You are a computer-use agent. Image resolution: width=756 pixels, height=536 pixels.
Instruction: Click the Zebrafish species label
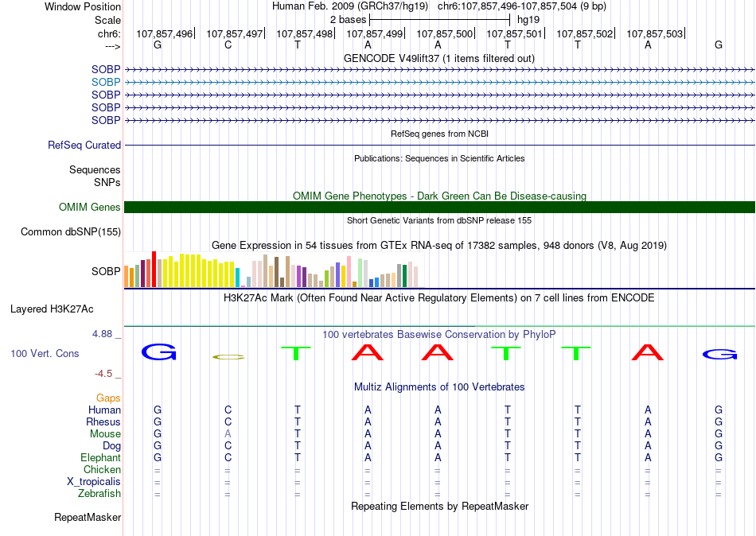coord(99,494)
